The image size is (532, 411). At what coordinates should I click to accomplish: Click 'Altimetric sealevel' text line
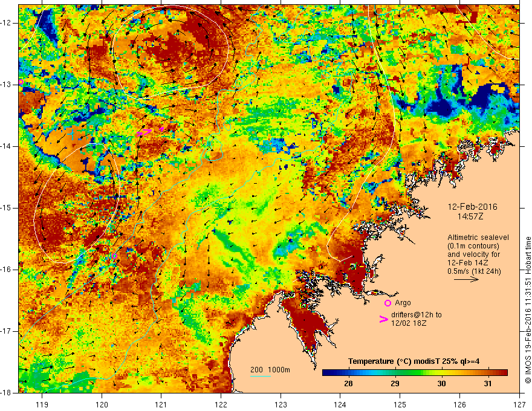point(478,238)
